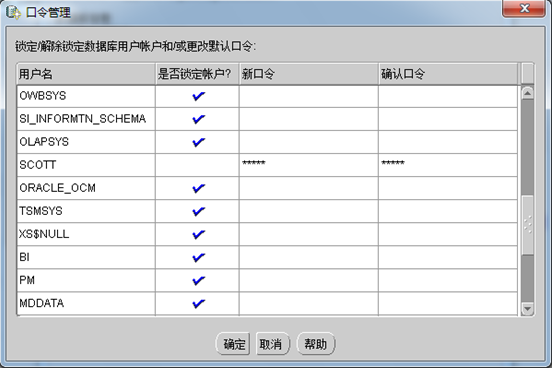The image size is (552, 368).
Task: Toggle lock checkmark for XS$NULL
Action: pos(199,234)
